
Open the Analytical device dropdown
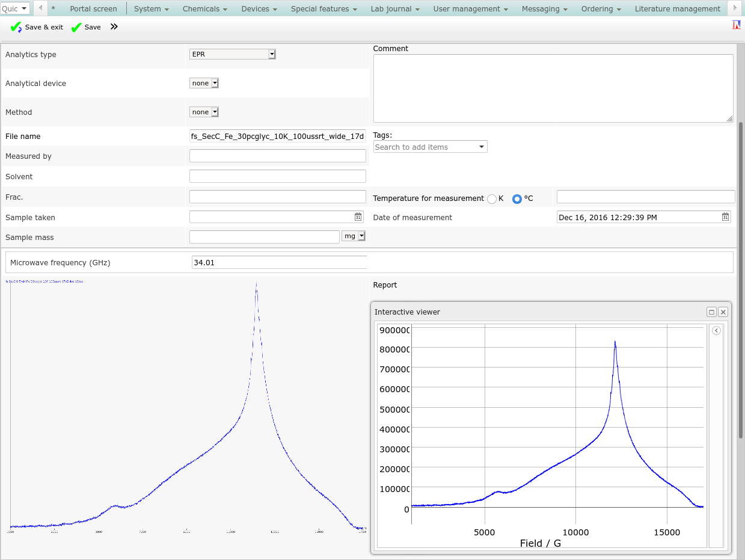(204, 83)
